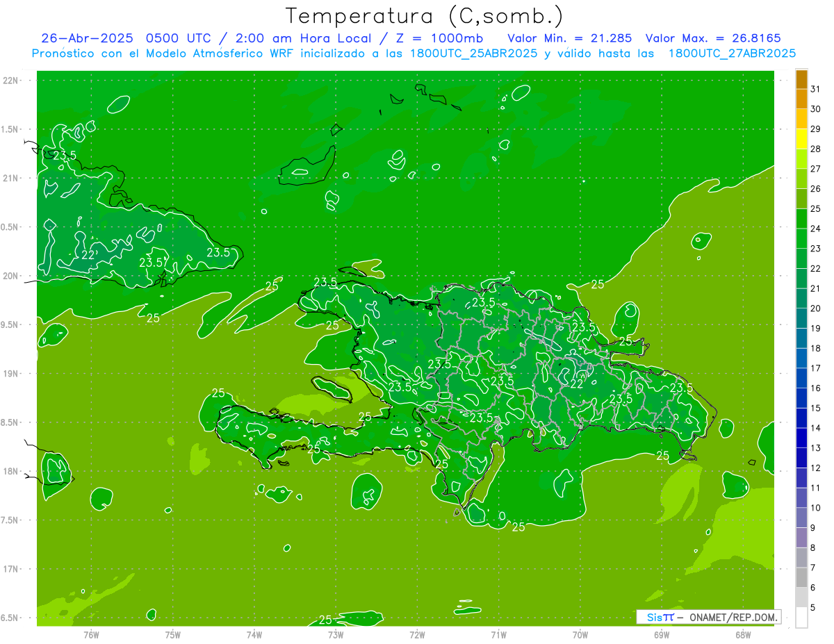Click the 76W longitude axis label
This screenshot has width=834, height=644.
click(x=91, y=634)
